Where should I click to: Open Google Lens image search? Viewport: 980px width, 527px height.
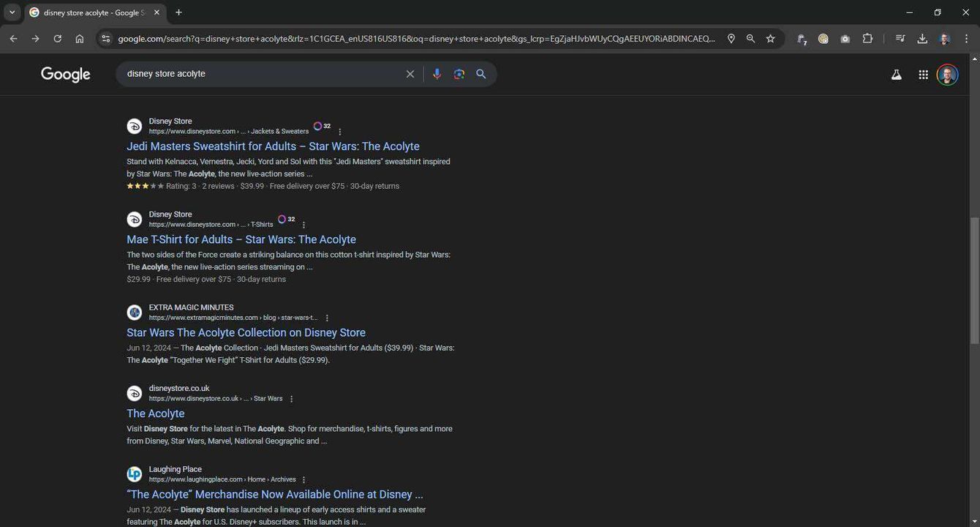pos(459,74)
